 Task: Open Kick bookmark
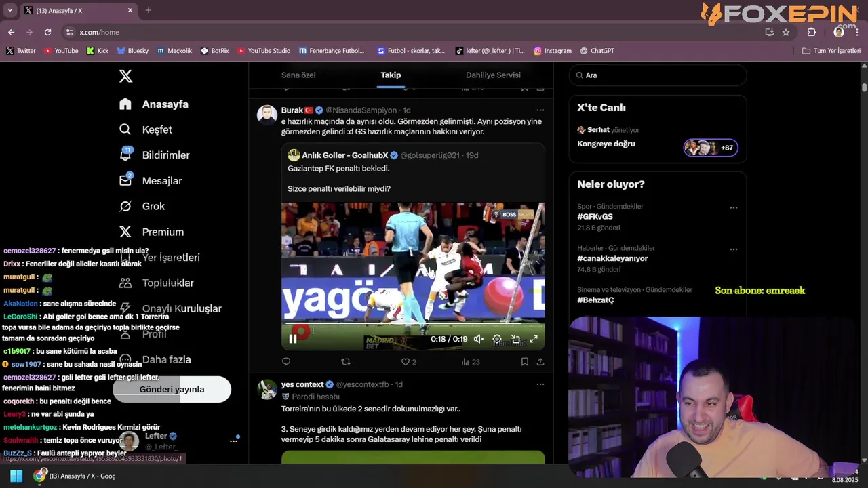[98, 51]
